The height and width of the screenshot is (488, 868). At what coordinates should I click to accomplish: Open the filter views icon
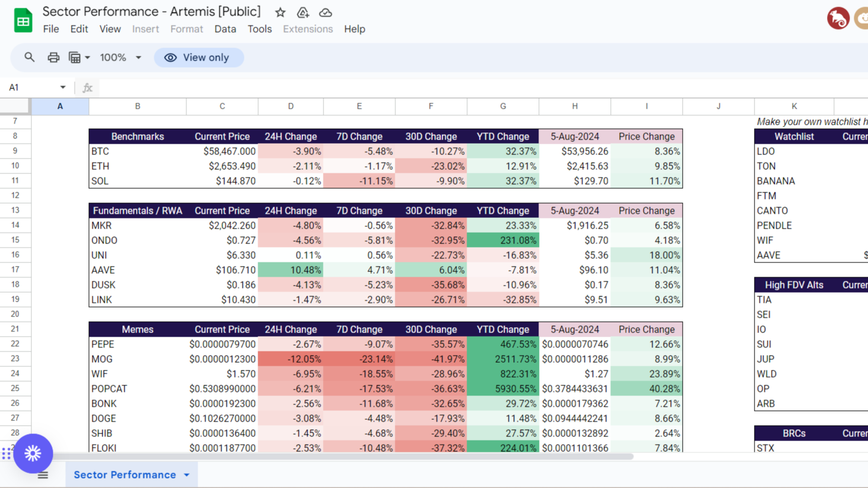click(74, 58)
